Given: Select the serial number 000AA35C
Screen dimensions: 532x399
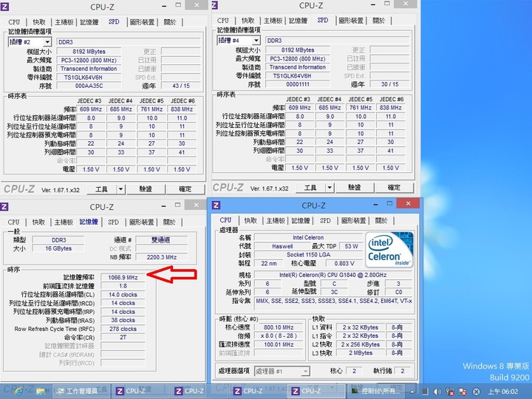Looking at the screenshot, I should [89, 86].
